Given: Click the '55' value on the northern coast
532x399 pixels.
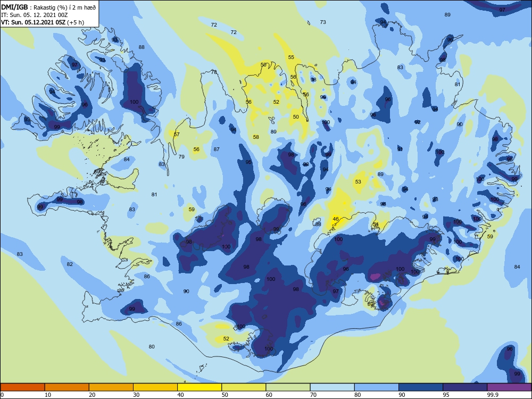Looking at the screenshot, I should click(291, 57).
